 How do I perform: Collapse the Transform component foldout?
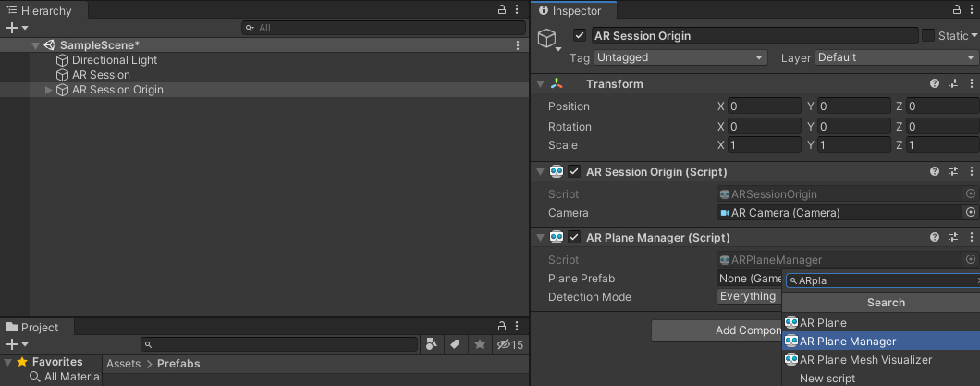[x=541, y=84]
